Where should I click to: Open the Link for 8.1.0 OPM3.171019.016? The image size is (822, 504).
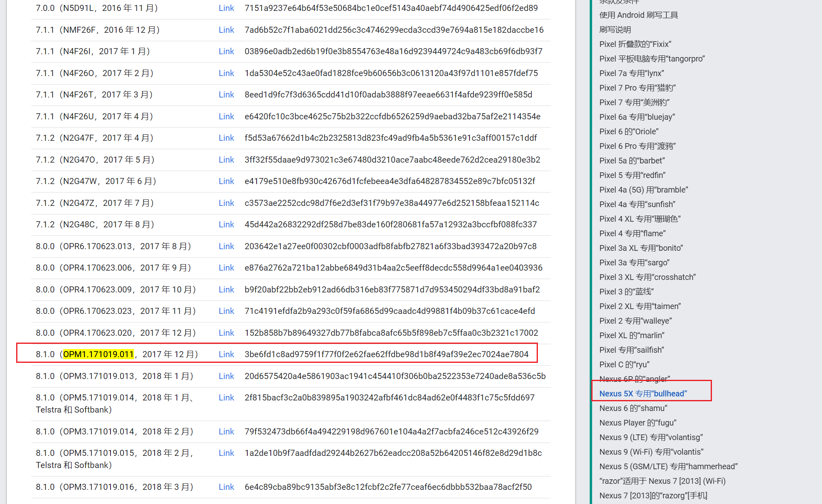point(226,487)
